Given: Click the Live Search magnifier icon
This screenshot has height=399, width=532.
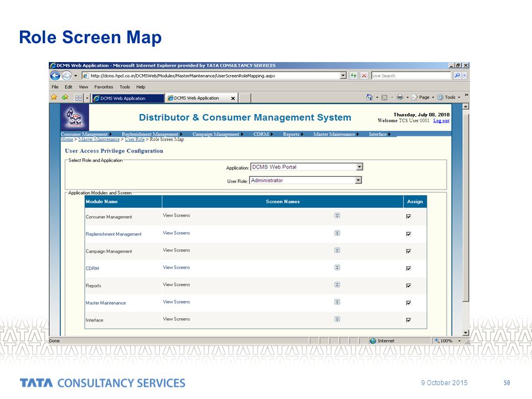Looking at the screenshot, I should click(x=457, y=76).
